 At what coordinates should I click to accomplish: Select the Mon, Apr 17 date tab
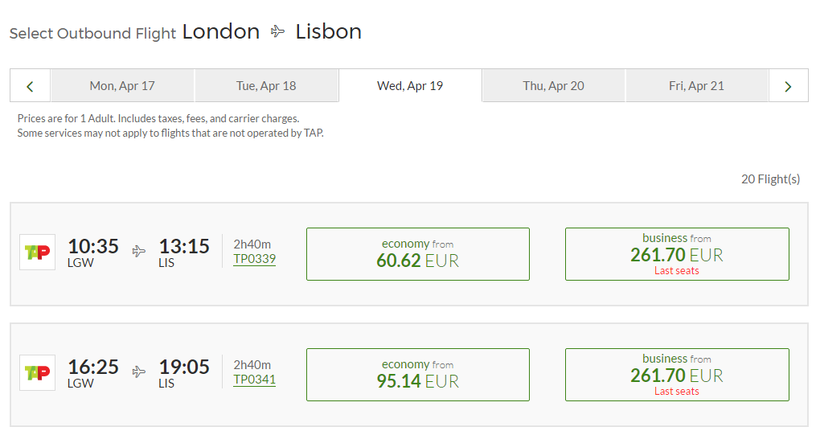122,86
